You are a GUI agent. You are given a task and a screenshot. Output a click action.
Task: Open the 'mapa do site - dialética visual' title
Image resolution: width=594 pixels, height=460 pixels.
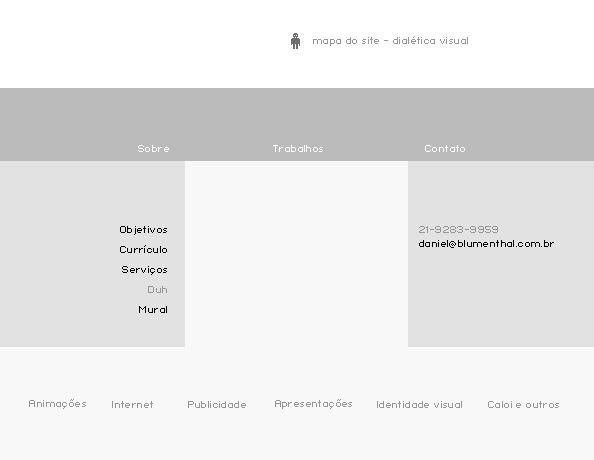click(390, 41)
